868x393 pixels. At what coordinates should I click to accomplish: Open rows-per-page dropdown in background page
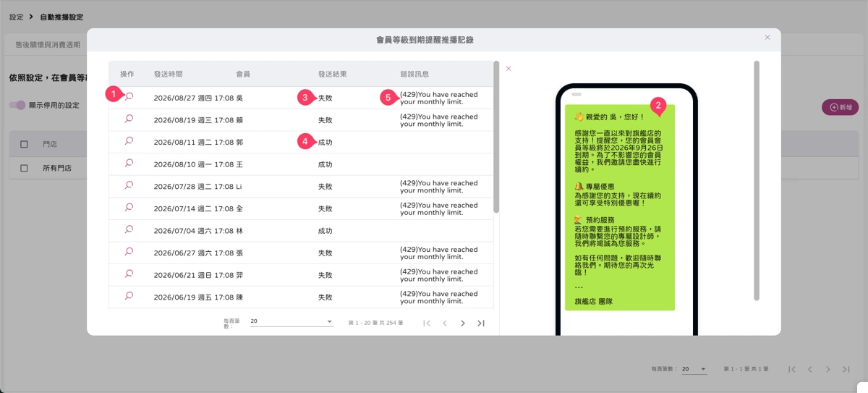coord(694,369)
